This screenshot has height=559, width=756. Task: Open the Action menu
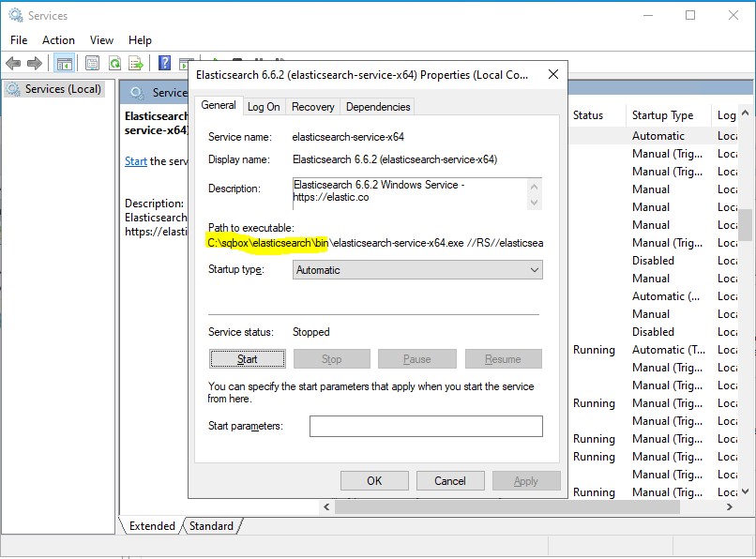tap(58, 40)
